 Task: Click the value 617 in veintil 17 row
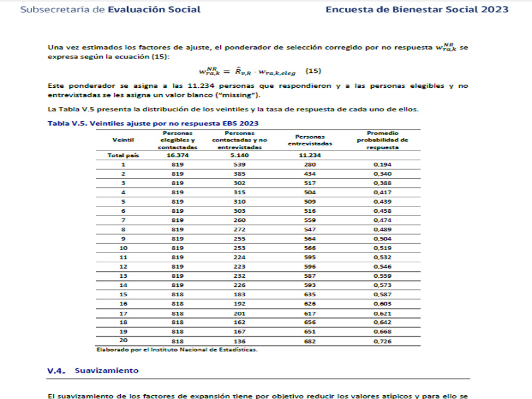(310, 314)
